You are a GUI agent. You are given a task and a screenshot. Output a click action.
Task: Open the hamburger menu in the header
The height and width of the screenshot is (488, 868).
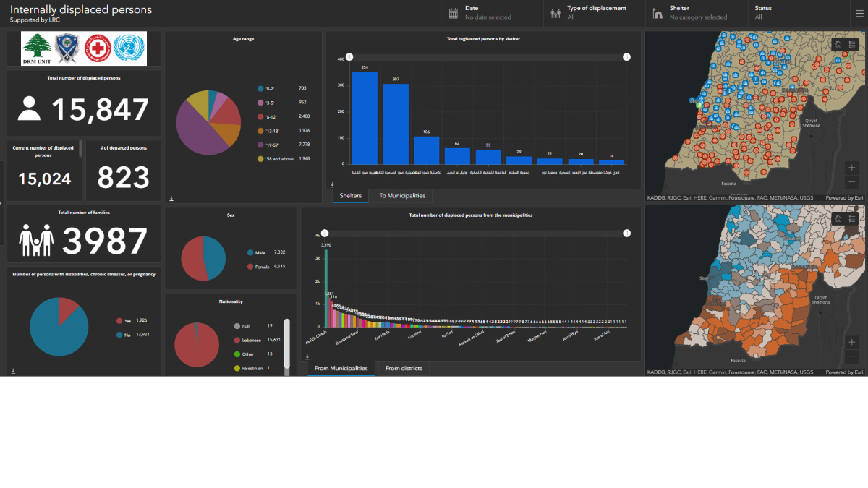pos(859,13)
